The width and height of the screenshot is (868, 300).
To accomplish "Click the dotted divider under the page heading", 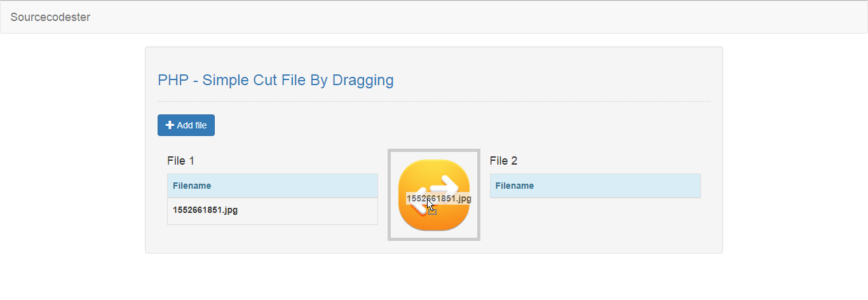I will (x=433, y=102).
